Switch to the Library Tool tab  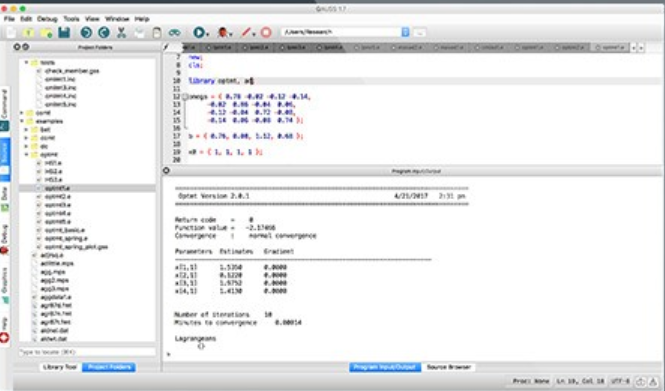pyautogui.click(x=60, y=367)
